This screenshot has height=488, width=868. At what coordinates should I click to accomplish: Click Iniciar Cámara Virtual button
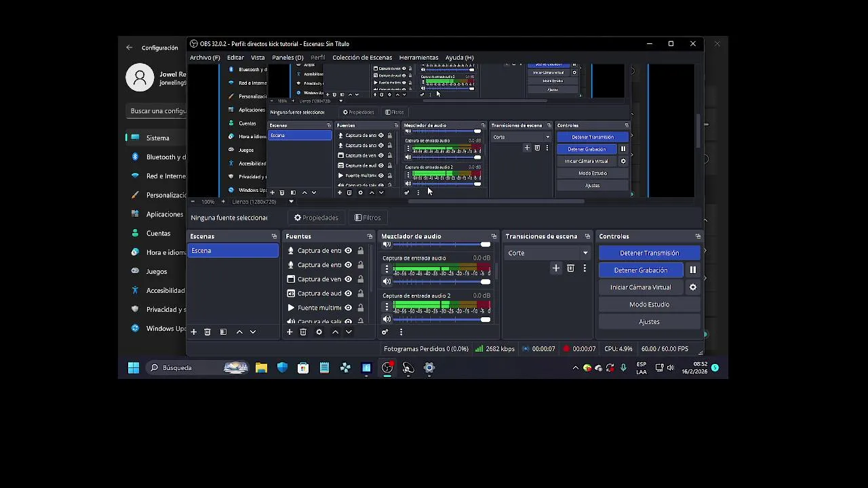[x=641, y=287]
